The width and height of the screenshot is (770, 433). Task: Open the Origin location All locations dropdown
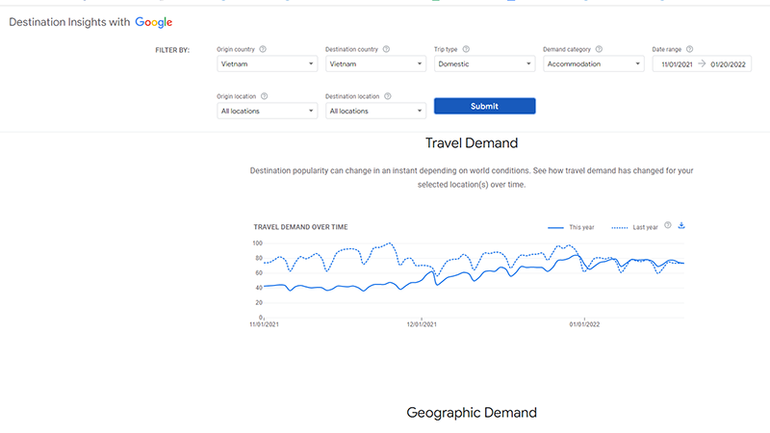pos(267,111)
